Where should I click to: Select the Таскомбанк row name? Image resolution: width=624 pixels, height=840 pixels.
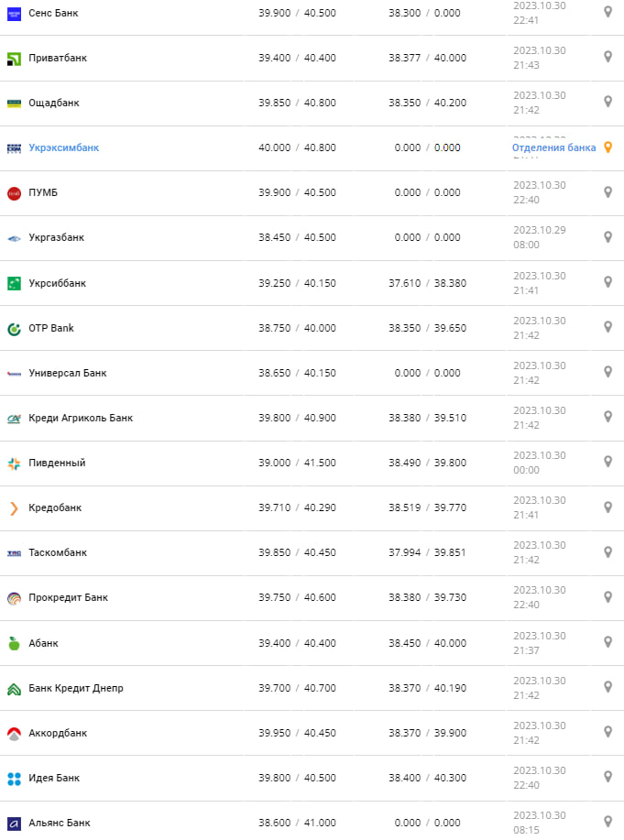[58, 552]
